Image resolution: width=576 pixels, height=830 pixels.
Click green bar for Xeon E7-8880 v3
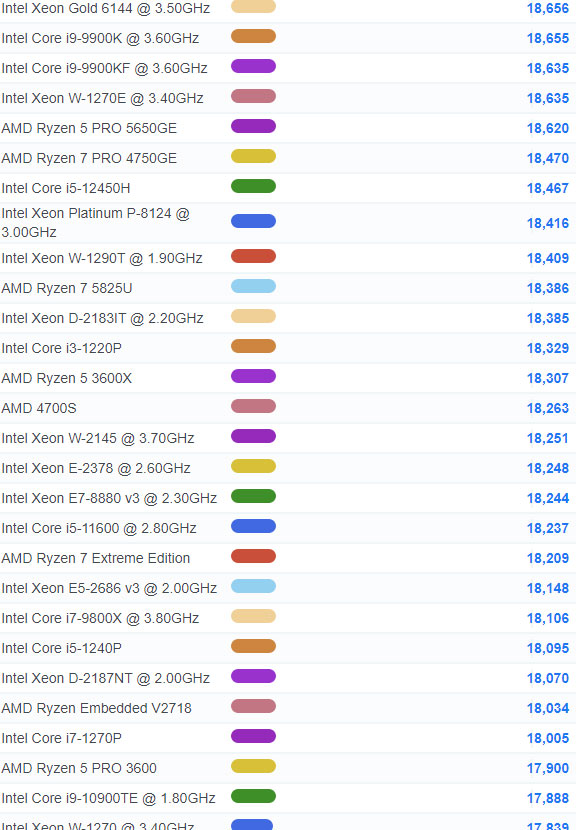(x=254, y=496)
